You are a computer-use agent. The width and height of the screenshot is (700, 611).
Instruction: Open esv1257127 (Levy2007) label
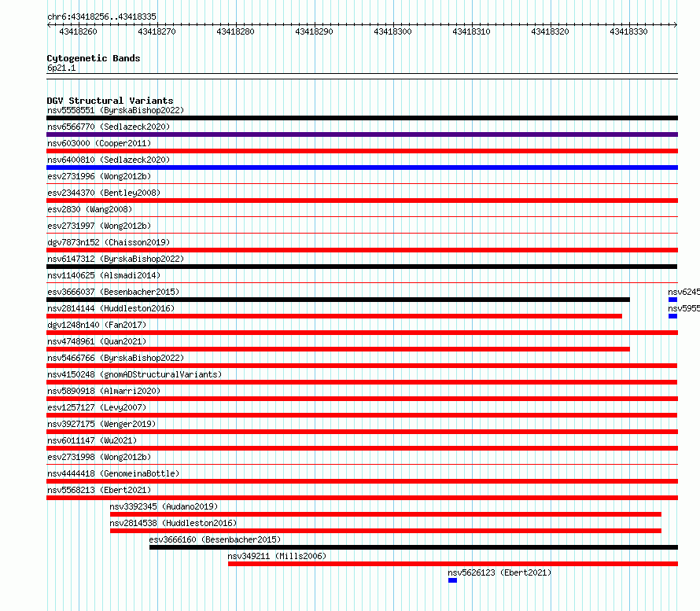coord(97,407)
